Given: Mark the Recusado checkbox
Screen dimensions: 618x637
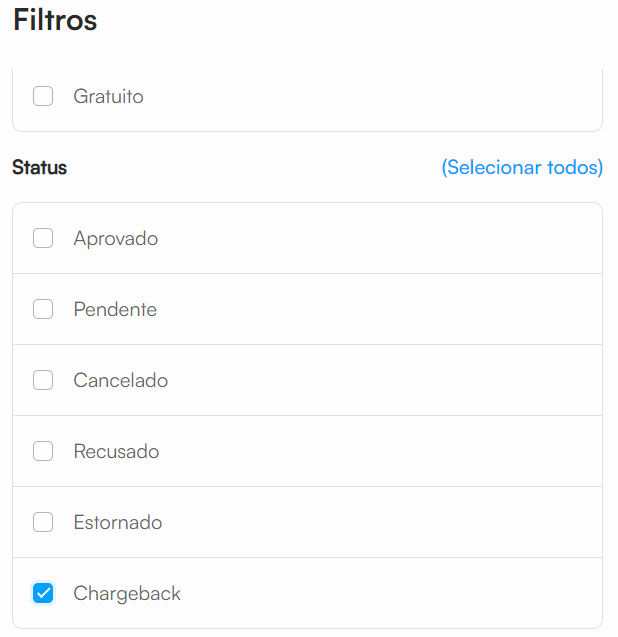Looking at the screenshot, I should [43, 452].
